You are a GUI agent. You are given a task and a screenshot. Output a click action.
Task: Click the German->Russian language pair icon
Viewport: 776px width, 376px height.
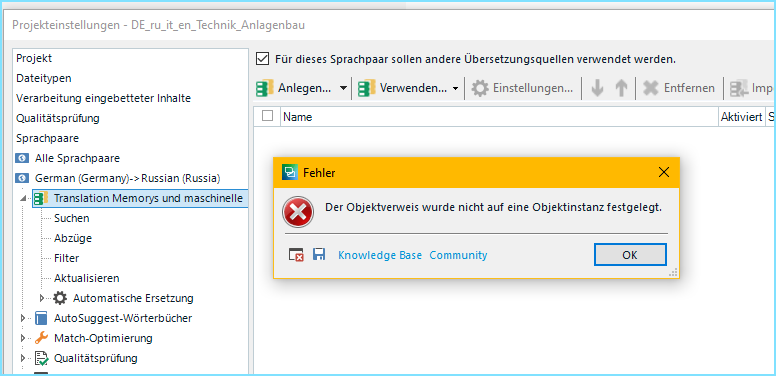[x=22, y=178]
